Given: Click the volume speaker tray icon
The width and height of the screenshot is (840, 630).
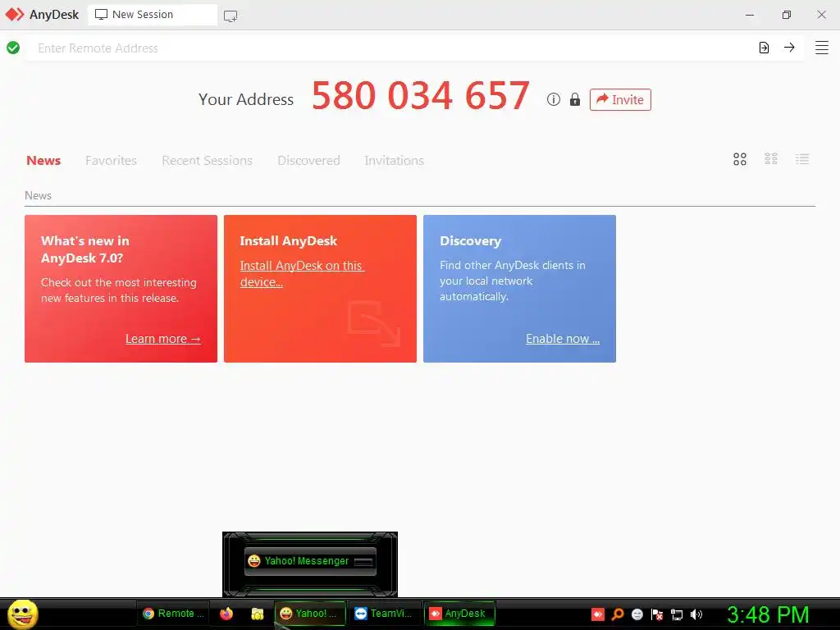Looking at the screenshot, I should (696, 614).
